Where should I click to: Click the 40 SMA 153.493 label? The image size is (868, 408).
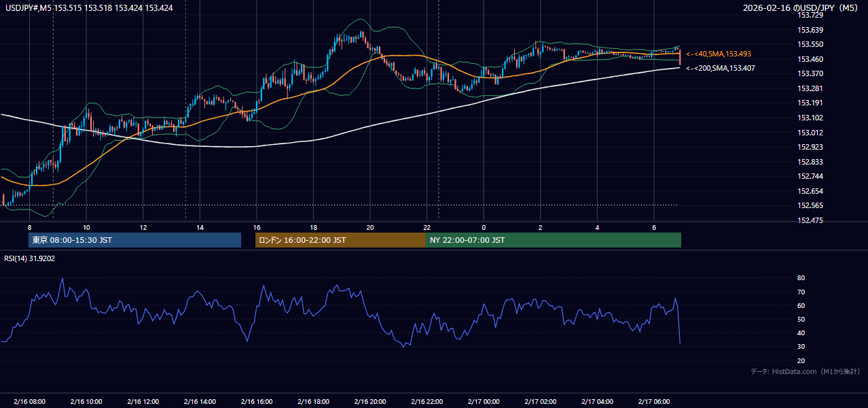click(x=719, y=54)
